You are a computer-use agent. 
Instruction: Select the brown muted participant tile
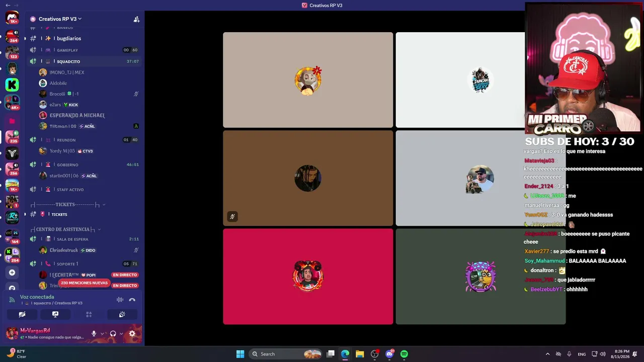pos(308,178)
